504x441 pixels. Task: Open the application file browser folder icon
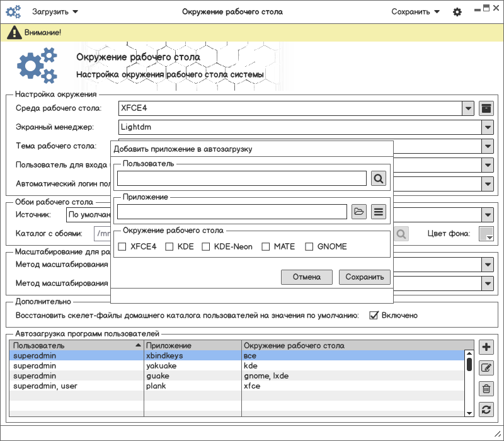tap(358, 212)
